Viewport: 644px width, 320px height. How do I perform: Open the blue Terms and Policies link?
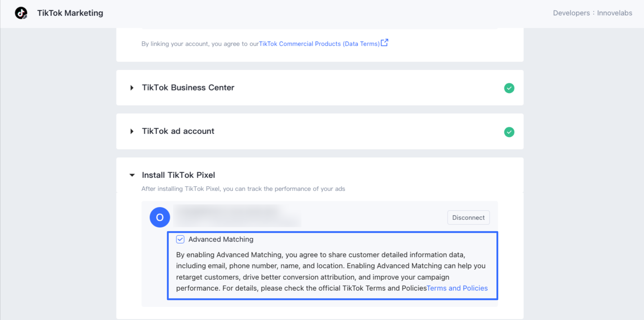click(457, 288)
